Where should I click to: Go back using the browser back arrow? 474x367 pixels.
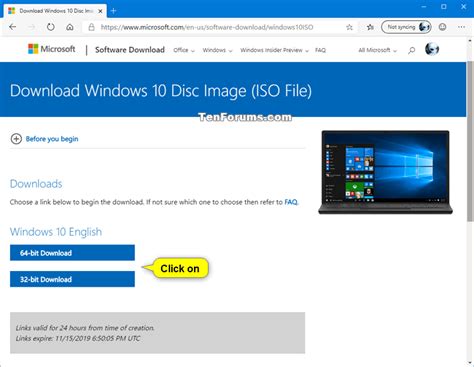pos(13,27)
